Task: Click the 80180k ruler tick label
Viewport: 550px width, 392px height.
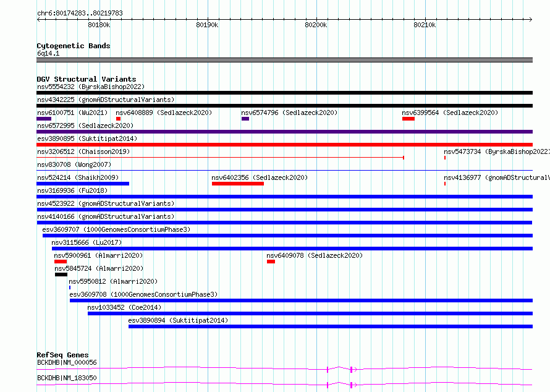Action: tap(99, 25)
